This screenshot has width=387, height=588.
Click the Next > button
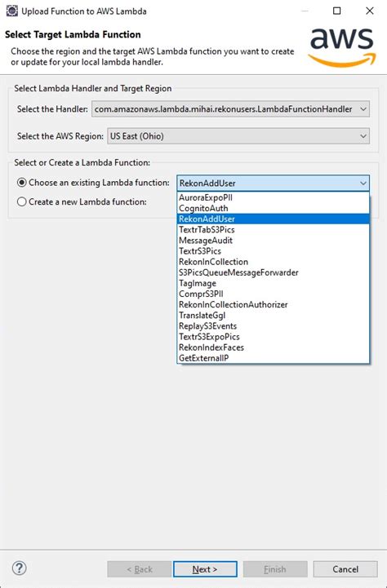pos(205,569)
